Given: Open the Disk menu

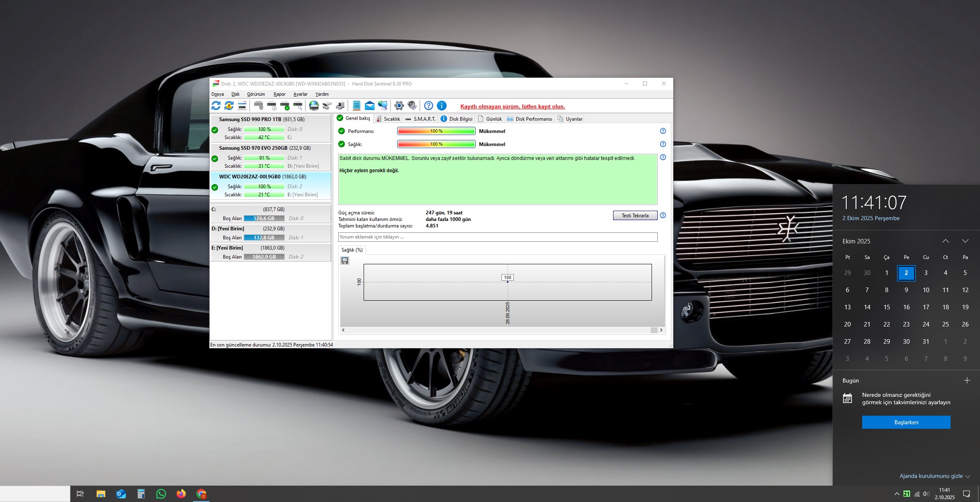Looking at the screenshot, I should (x=235, y=94).
